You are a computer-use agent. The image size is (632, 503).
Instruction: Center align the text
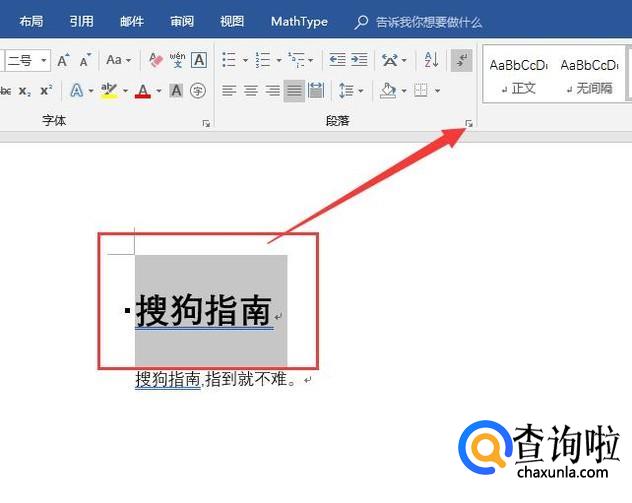click(251, 91)
